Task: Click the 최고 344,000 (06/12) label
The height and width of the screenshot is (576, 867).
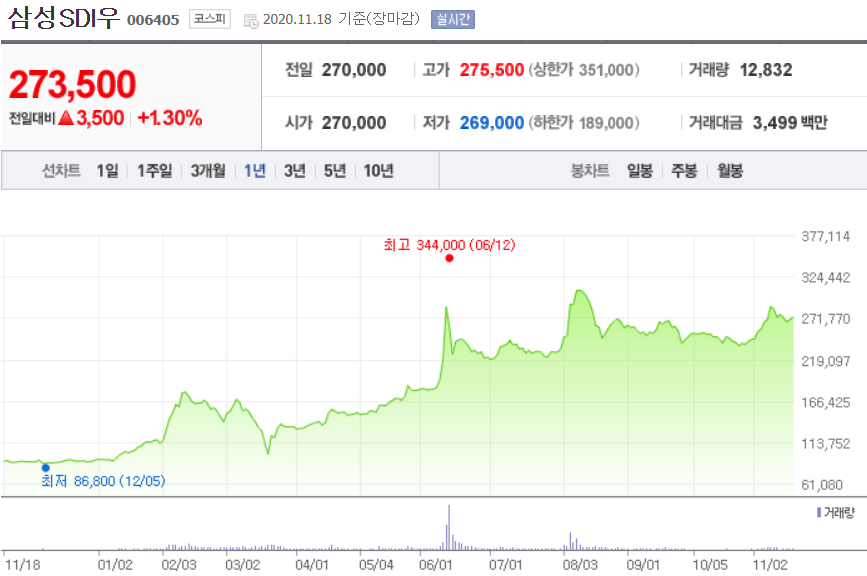Action: 449,245
